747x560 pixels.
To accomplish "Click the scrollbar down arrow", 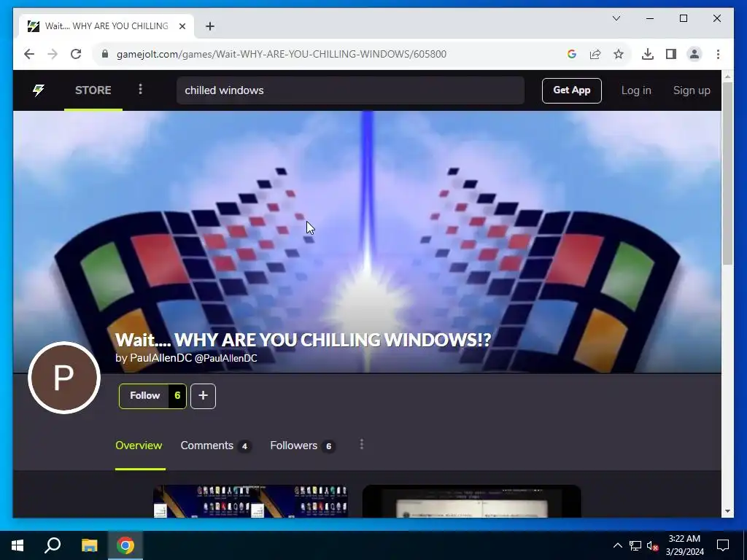I will coord(727,511).
